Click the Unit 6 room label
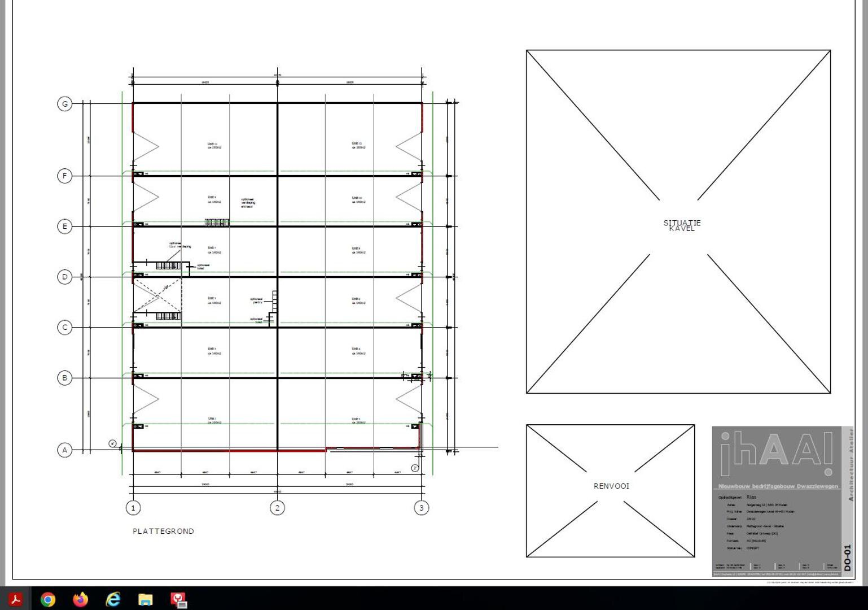 (x=358, y=301)
